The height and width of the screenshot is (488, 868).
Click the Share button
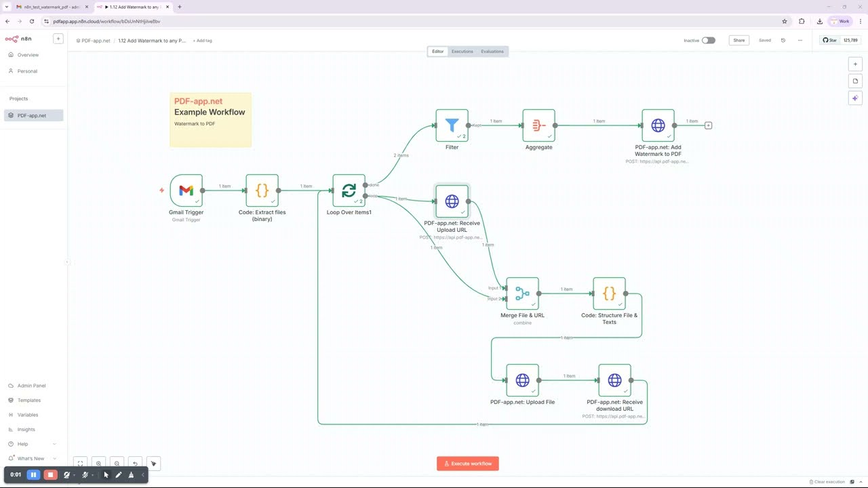[x=738, y=40]
